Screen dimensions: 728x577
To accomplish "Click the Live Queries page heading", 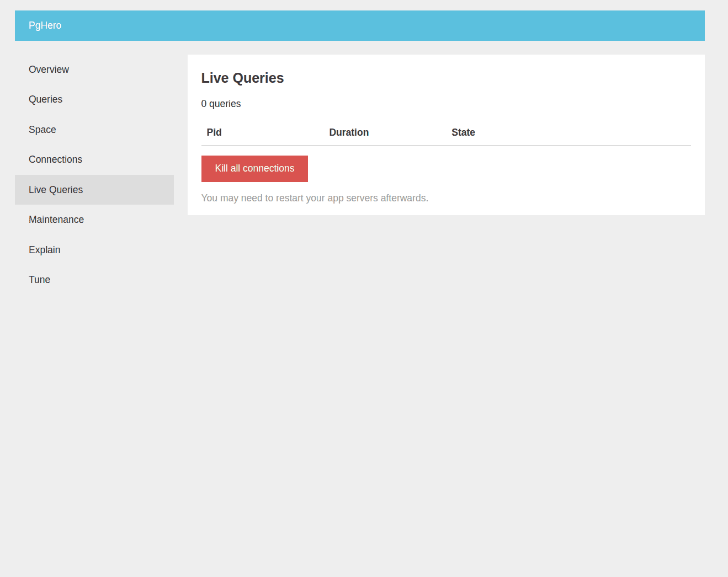I will pyautogui.click(x=242, y=78).
